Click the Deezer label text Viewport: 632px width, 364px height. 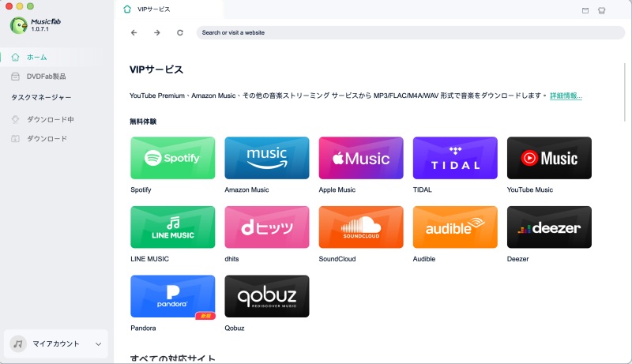[x=517, y=259]
